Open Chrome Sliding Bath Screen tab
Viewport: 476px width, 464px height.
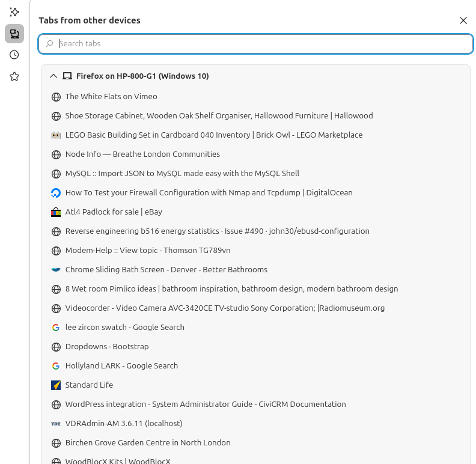point(166,270)
